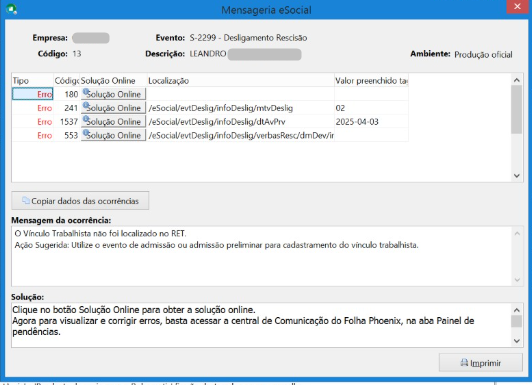Click Copiar dados das ocorrências button
This screenshot has width=532, height=385.
point(80,201)
